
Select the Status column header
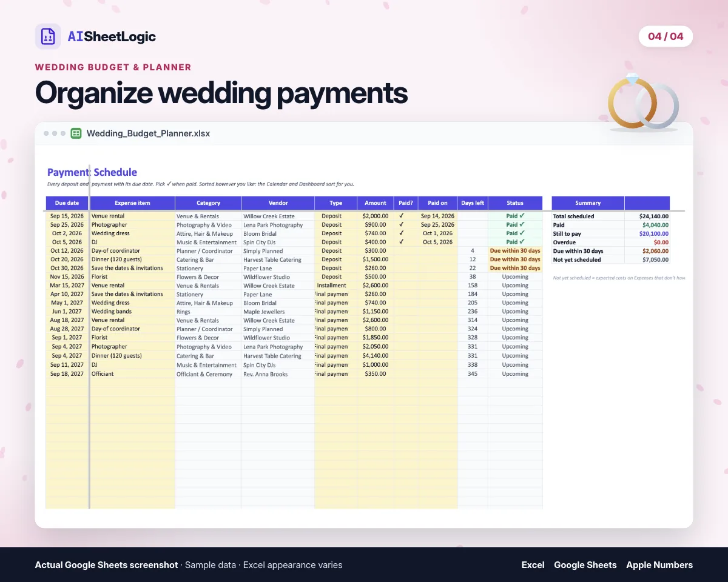(x=516, y=203)
